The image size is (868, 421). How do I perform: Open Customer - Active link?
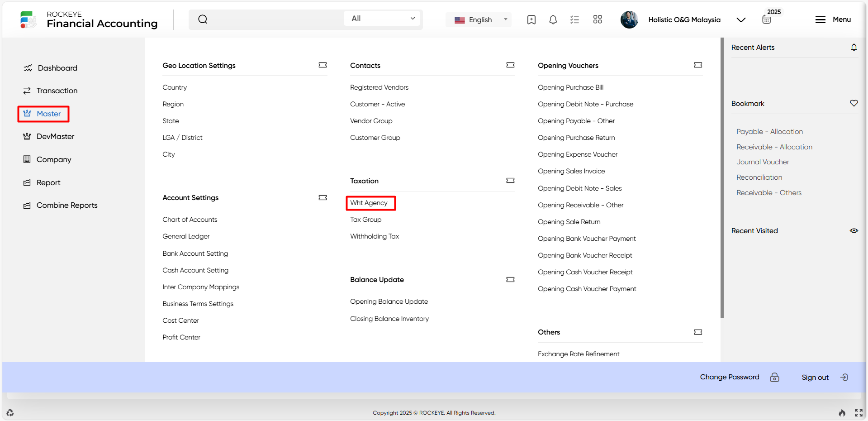(377, 104)
